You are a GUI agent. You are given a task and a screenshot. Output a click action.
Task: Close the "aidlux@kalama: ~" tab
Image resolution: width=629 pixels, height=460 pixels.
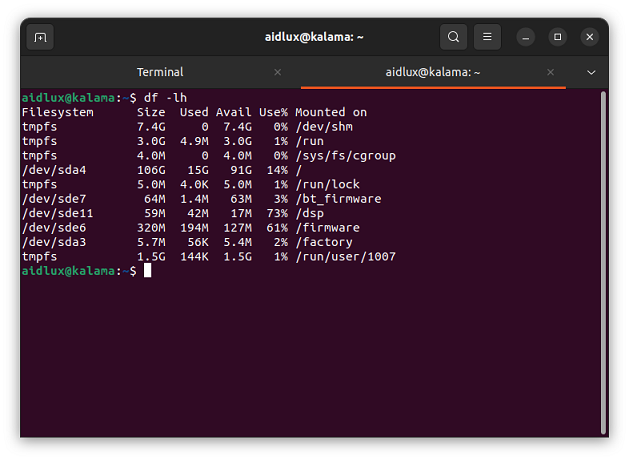[551, 72]
